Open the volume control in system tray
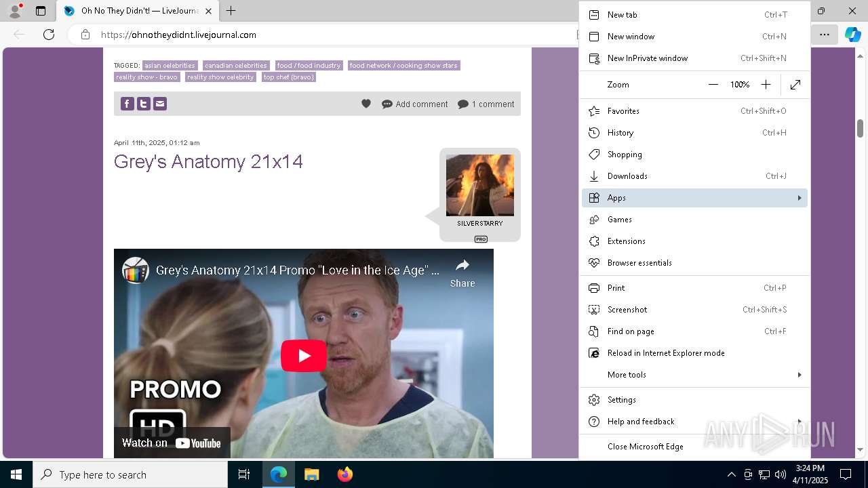Image resolution: width=868 pixels, height=488 pixels. tap(781, 474)
